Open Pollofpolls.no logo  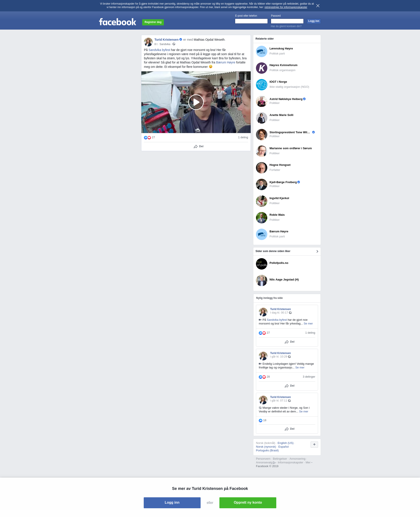[262, 264]
